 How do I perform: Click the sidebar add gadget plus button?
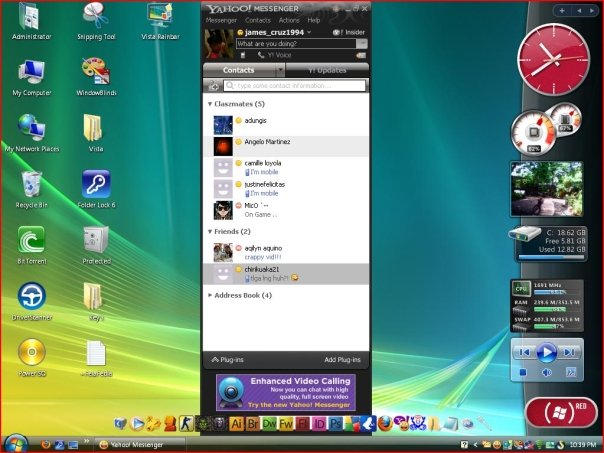click(x=562, y=11)
